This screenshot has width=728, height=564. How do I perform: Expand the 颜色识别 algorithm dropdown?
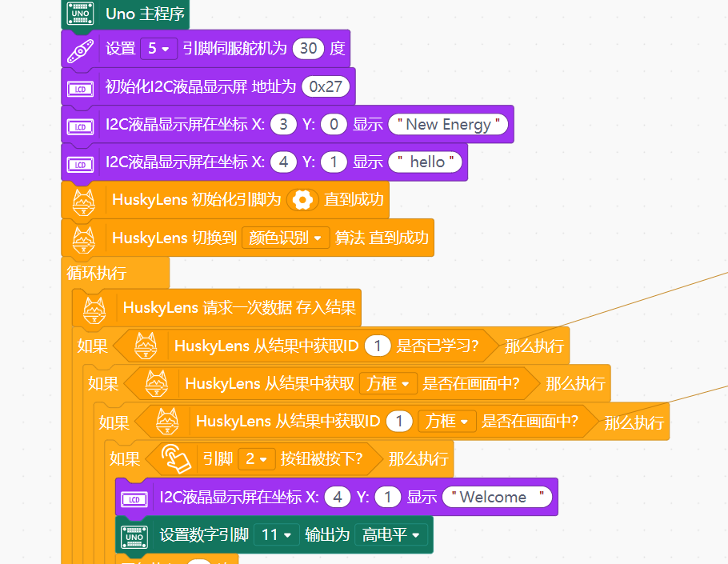point(286,238)
